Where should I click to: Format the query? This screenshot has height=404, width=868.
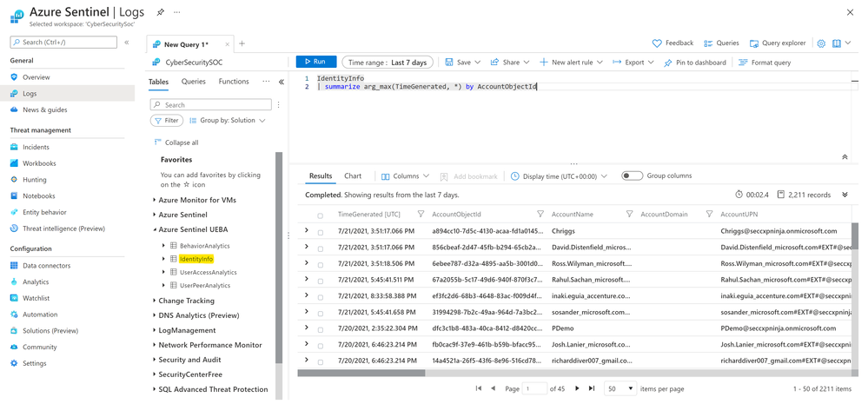[765, 63]
